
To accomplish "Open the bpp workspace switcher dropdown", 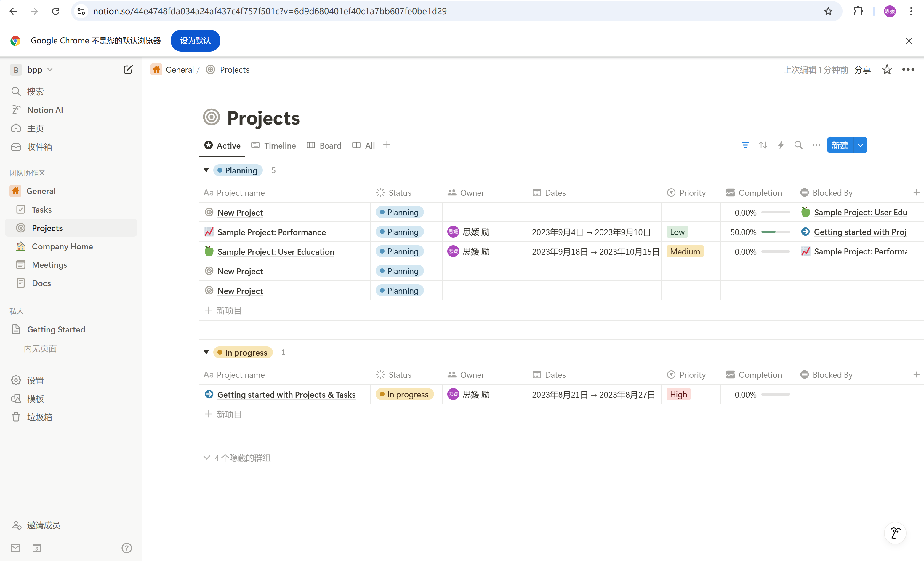I will tap(34, 70).
